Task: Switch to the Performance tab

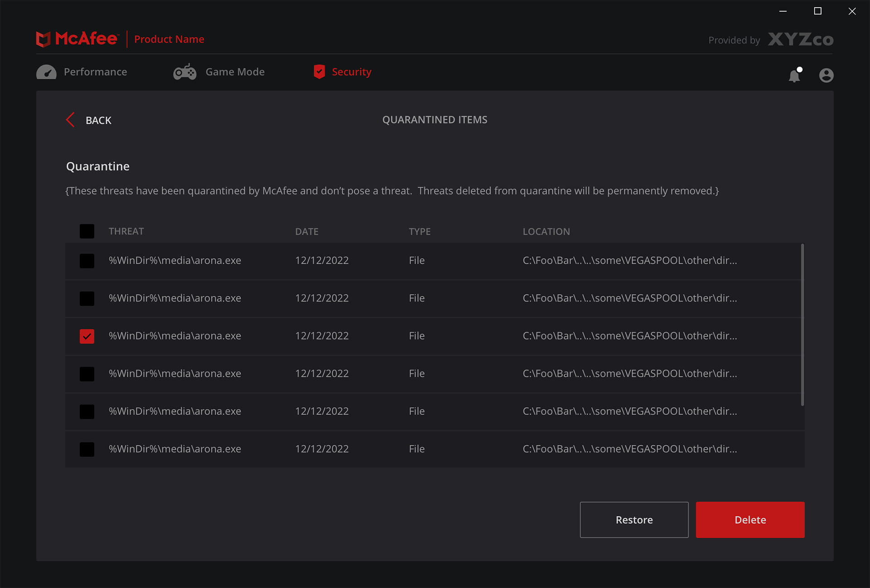Action: [82, 72]
